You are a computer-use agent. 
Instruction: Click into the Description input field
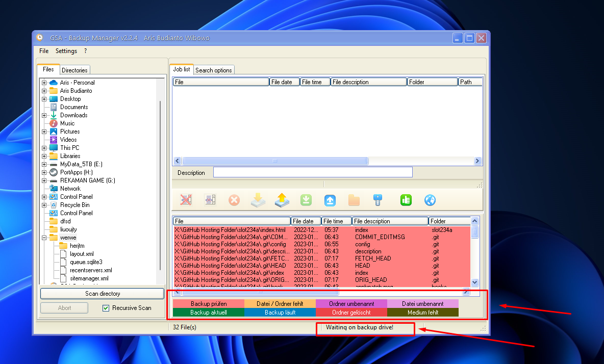click(x=313, y=172)
